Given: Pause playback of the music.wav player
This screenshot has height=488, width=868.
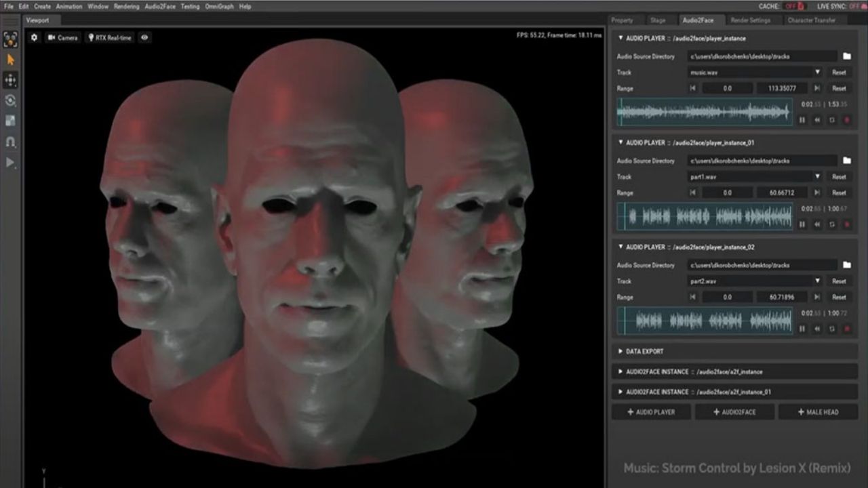Looking at the screenshot, I should (x=802, y=120).
